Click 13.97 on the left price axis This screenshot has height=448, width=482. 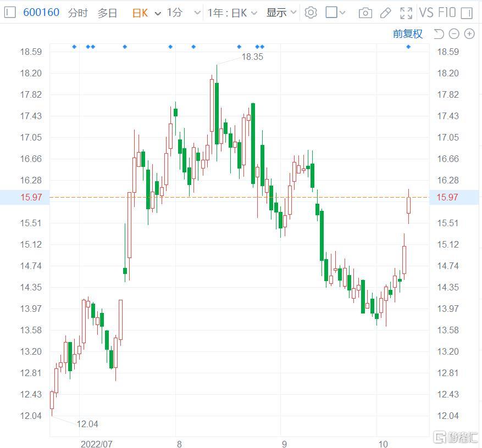click(x=31, y=309)
